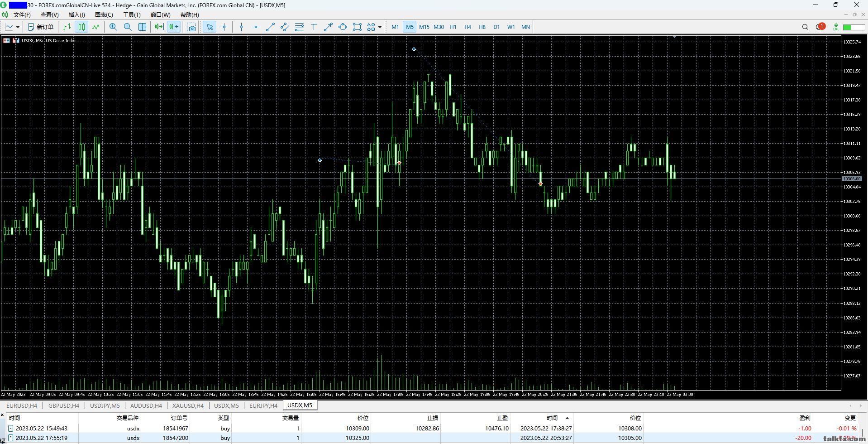Screen dimensions: 868x444
Task: Sort history by 订单号 column header
Action: (179, 418)
